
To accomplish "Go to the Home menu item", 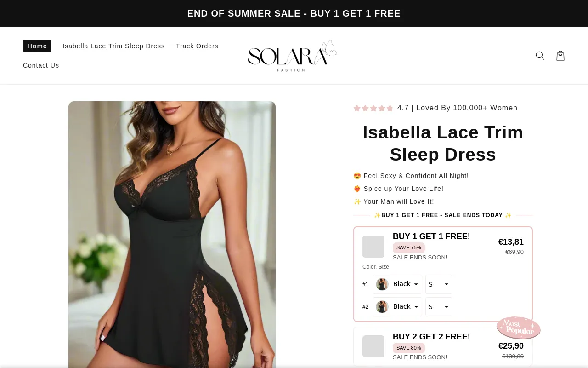I will 37,46.
